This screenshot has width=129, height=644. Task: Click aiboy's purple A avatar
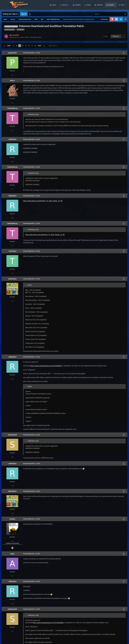coord(12,563)
